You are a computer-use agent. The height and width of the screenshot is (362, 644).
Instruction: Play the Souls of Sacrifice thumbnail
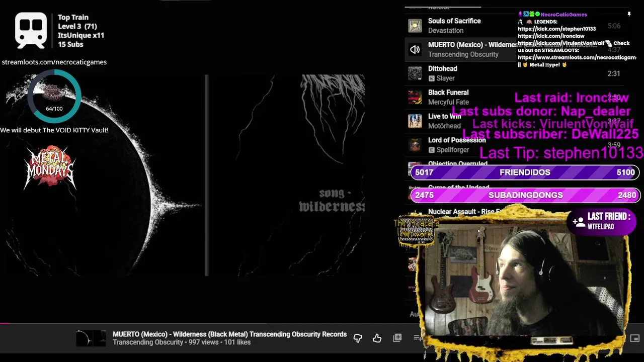[415, 26]
